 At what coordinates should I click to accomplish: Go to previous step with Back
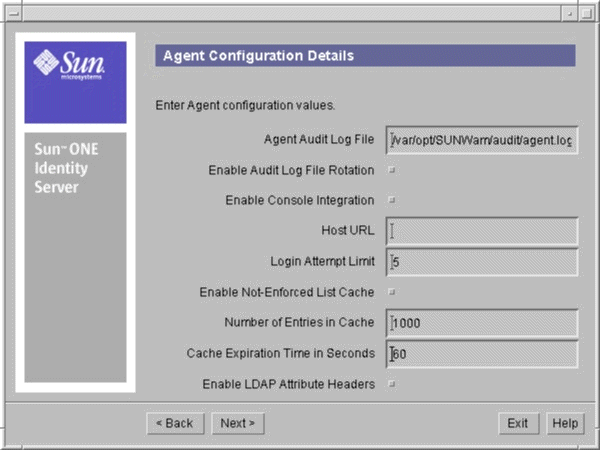click(175, 424)
